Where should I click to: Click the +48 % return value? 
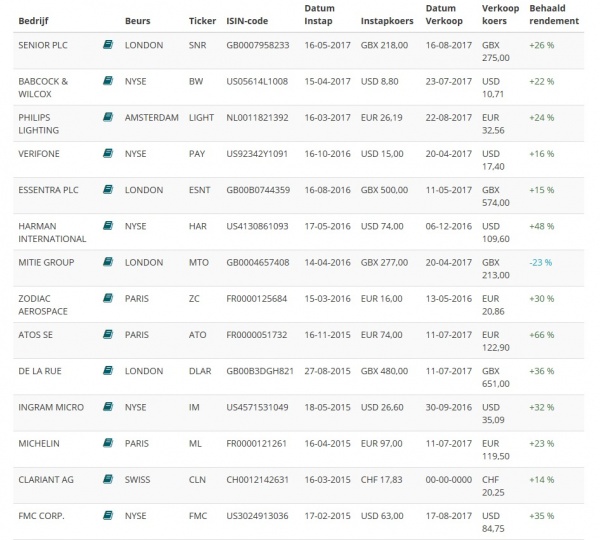pyautogui.click(x=541, y=226)
